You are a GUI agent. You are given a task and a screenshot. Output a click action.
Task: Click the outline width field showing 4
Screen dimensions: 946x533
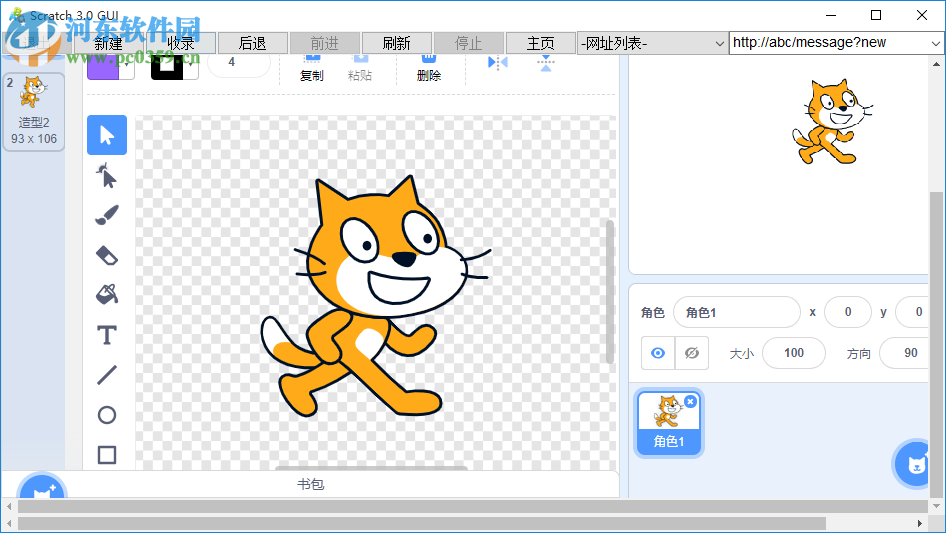coord(239,65)
